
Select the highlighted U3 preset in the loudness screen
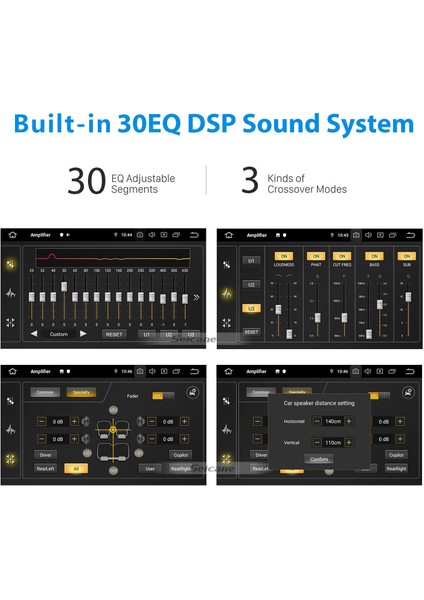[x=251, y=308]
